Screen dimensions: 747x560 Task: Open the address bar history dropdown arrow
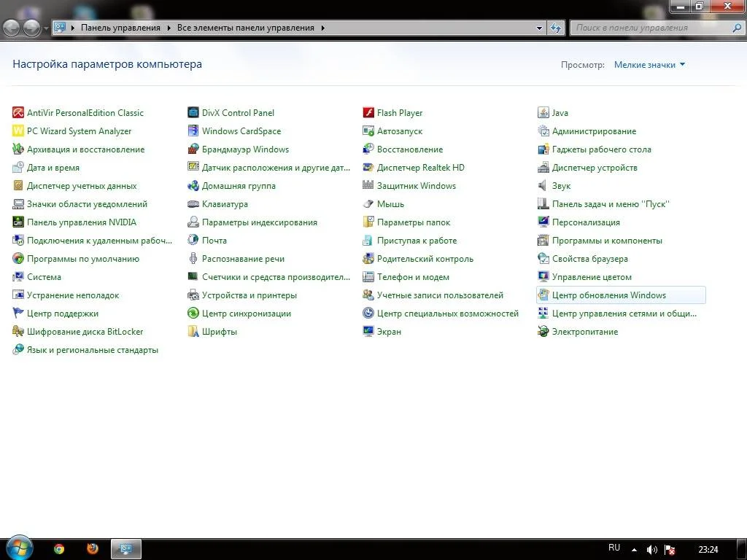[x=540, y=28]
